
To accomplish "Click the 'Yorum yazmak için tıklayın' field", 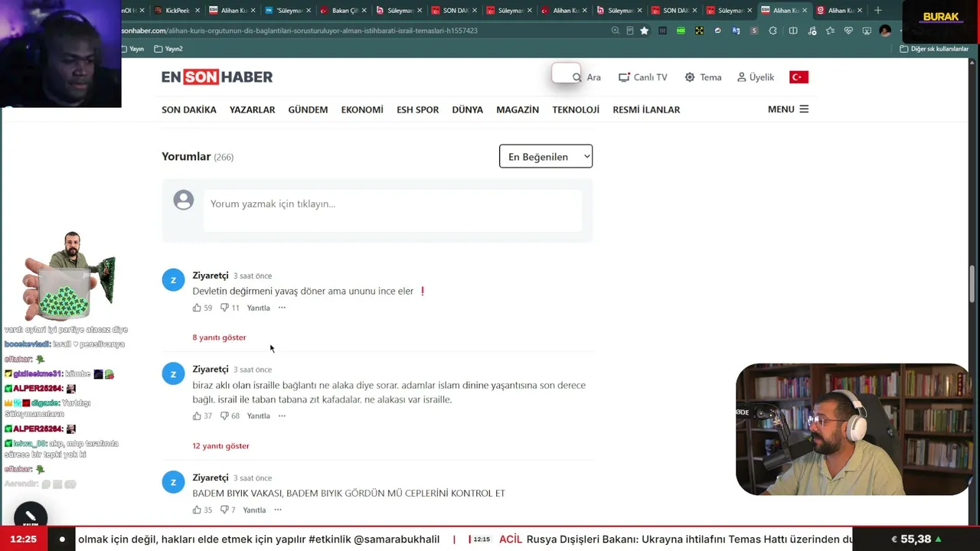I will pos(392,210).
